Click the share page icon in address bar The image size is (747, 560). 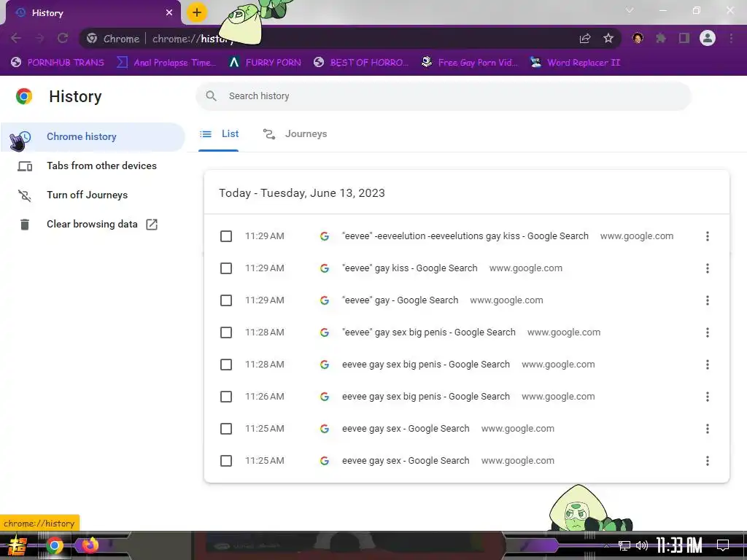[585, 39]
